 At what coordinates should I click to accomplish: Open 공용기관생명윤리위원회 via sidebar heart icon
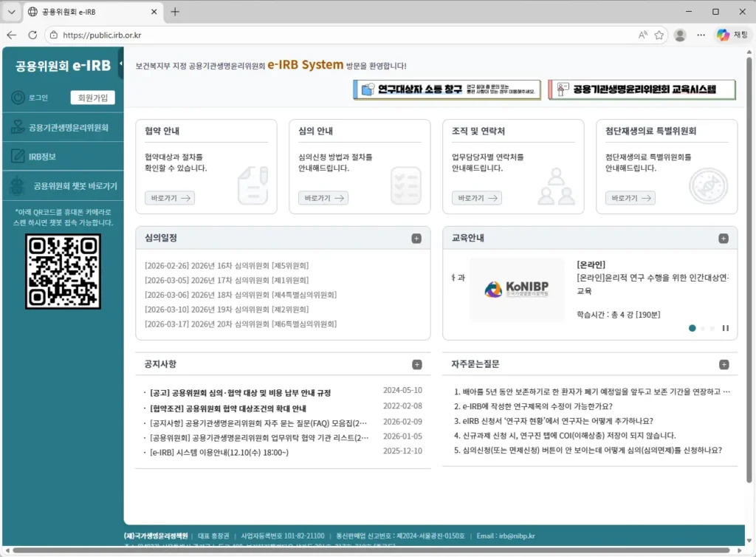(16, 126)
